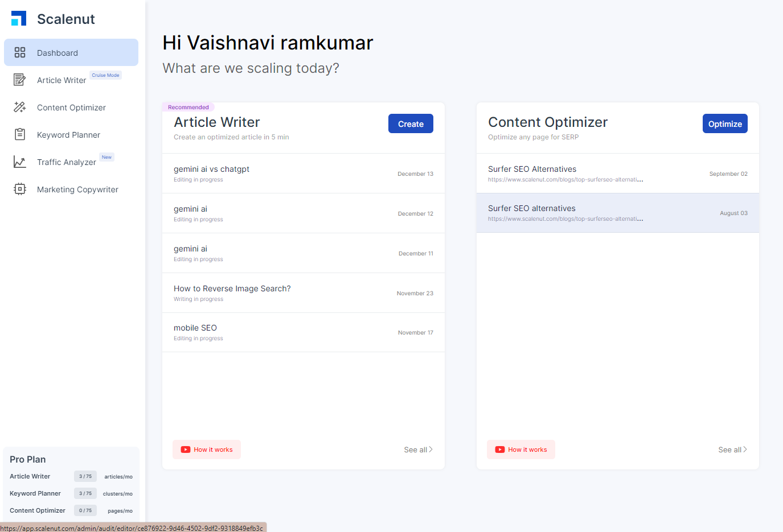Click the 0 / 75 pages usage counter
The height and width of the screenshot is (532, 783).
(x=85, y=510)
